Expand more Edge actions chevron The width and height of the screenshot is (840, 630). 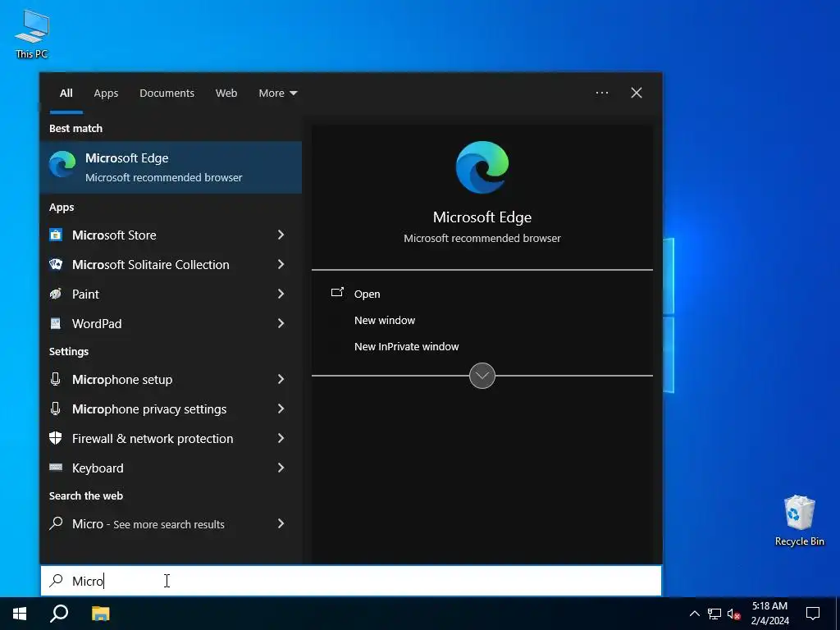[482, 376]
